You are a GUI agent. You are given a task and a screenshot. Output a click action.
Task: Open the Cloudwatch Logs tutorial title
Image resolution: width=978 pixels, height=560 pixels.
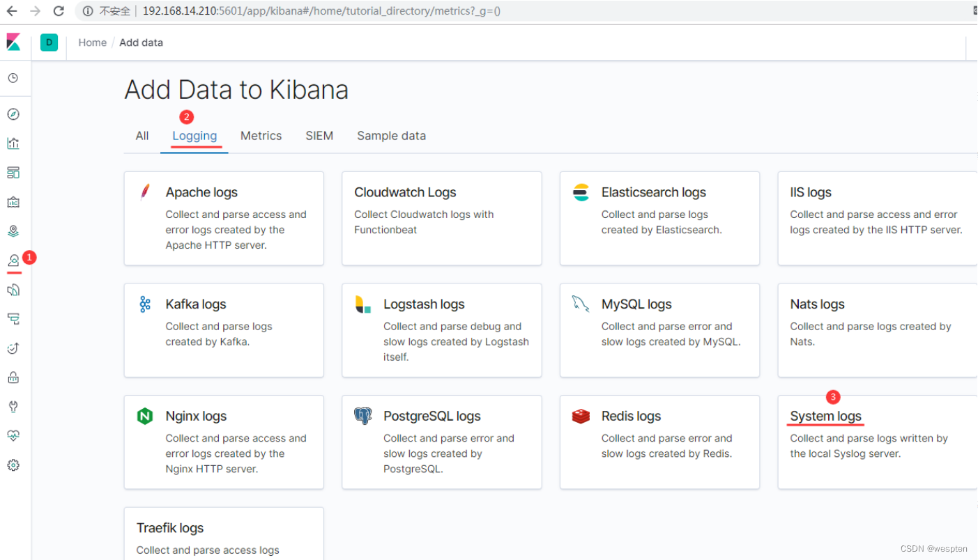point(405,192)
